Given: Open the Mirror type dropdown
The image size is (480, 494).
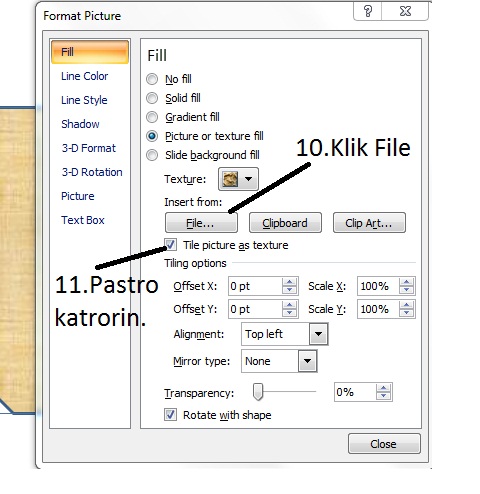Looking at the screenshot, I should [307, 361].
